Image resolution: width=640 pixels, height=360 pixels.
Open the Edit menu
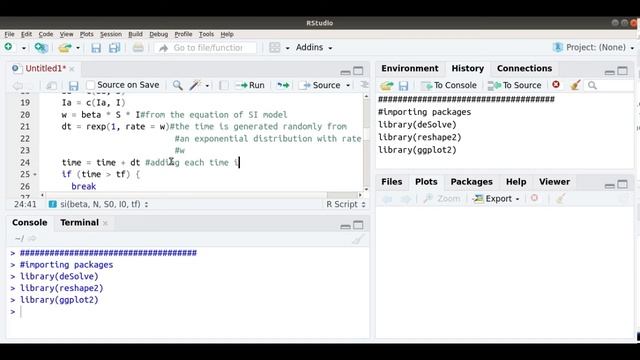point(27,34)
